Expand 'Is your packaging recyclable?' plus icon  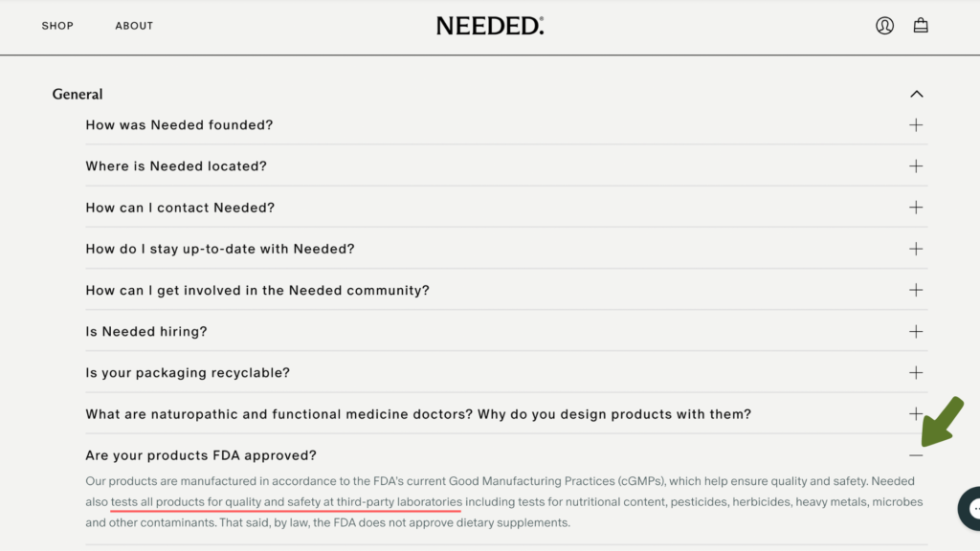click(916, 373)
